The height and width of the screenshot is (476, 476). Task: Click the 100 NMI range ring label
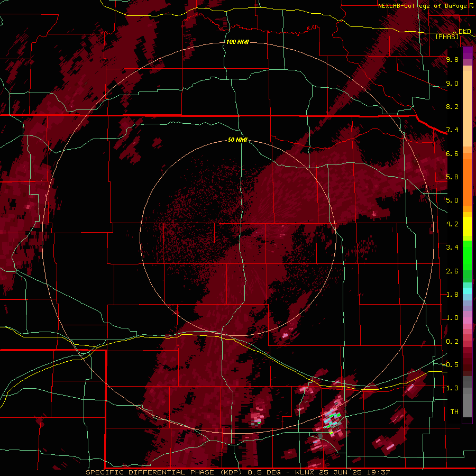237,42
